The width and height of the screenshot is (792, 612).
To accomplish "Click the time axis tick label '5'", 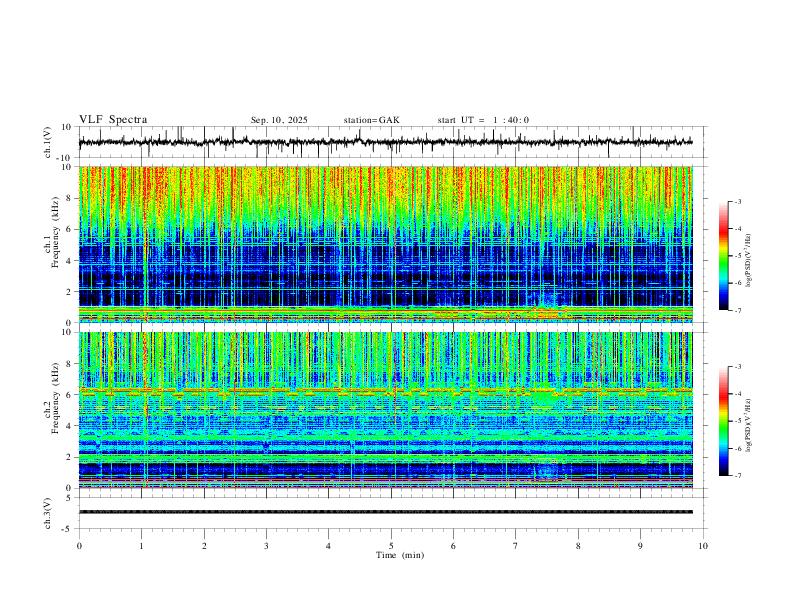I will pyautogui.click(x=391, y=546).
